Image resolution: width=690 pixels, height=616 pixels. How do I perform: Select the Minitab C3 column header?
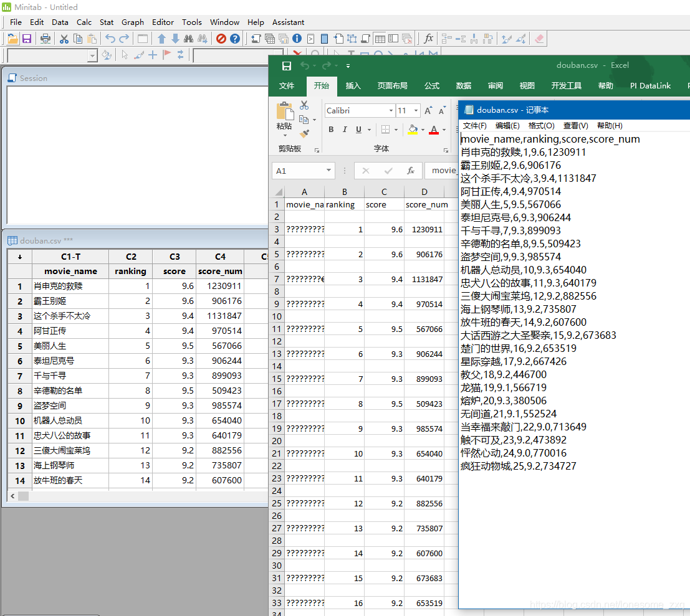[x=175, y=257]
